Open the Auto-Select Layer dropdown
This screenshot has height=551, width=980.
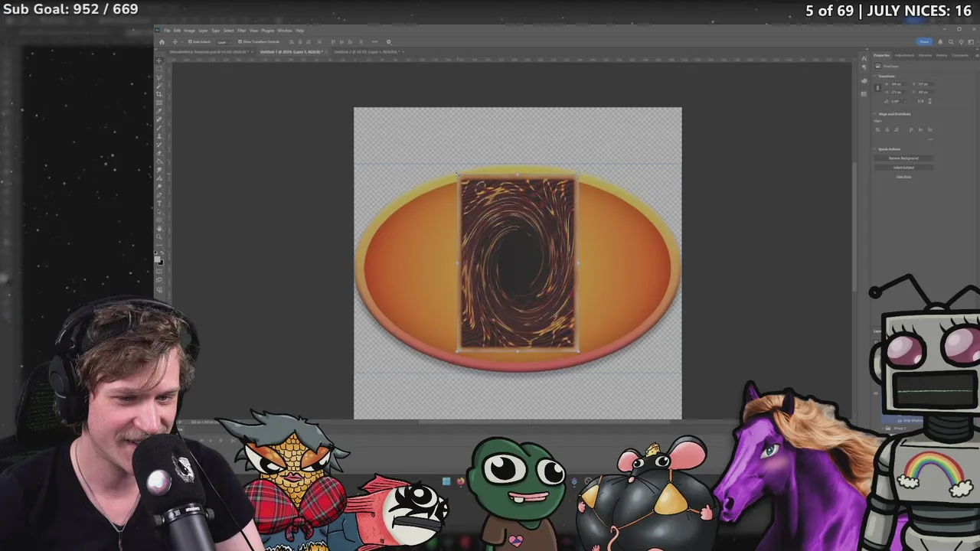tap(224, 42)
